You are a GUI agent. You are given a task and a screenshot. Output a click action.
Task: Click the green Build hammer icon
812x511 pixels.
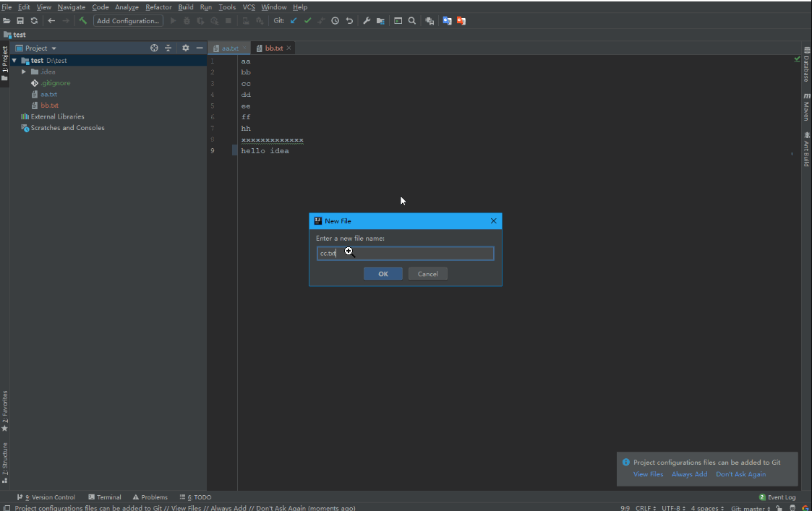(83, 21)
